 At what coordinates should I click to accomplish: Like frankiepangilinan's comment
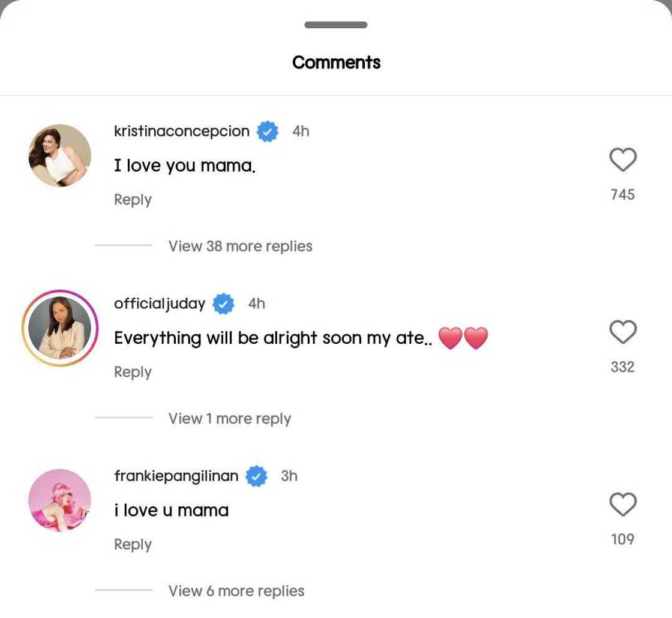click(622, 504)
